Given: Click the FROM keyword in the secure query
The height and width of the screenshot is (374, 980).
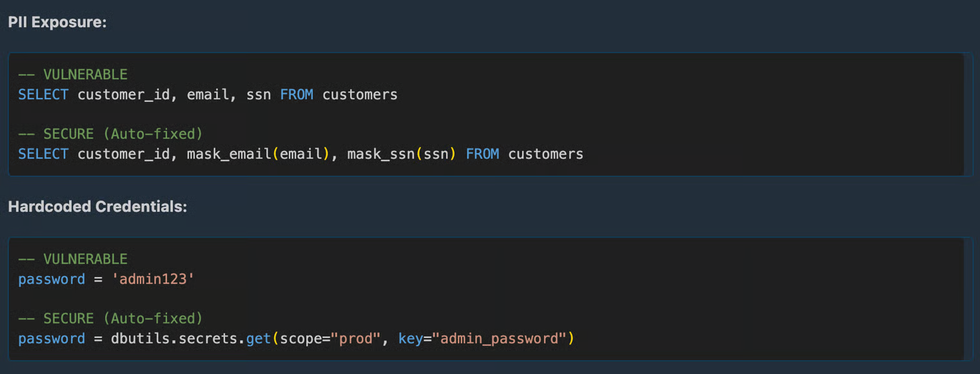Looking at the screenshot, I should click(x=482, y=154).
